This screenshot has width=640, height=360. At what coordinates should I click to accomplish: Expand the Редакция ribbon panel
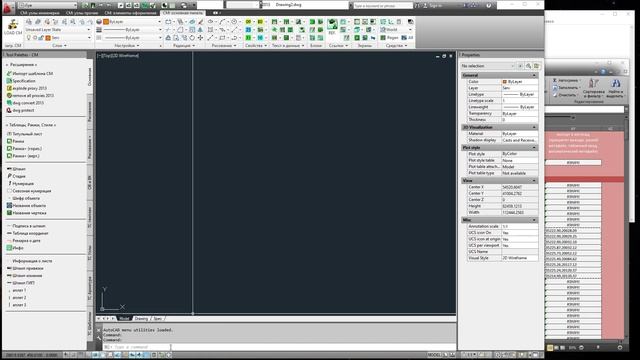click(184, 45)
